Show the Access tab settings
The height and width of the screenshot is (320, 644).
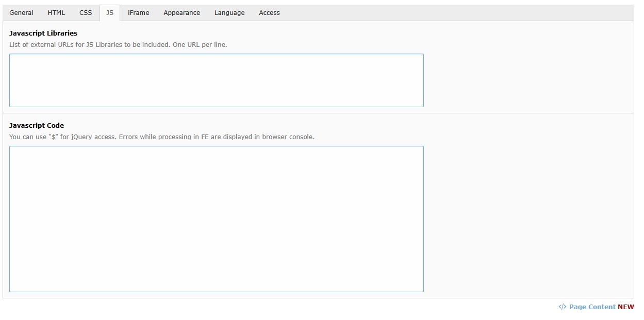tap(269, 13)
